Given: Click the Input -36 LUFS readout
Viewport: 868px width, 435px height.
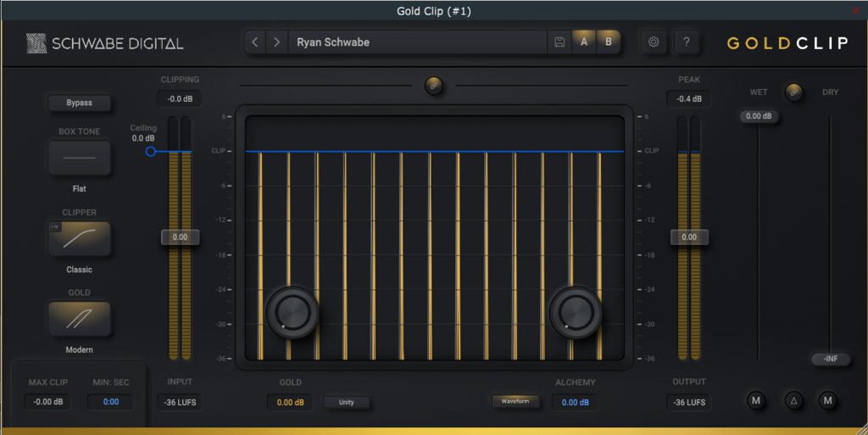Looking at the screenshot, I should pos(180,402).
